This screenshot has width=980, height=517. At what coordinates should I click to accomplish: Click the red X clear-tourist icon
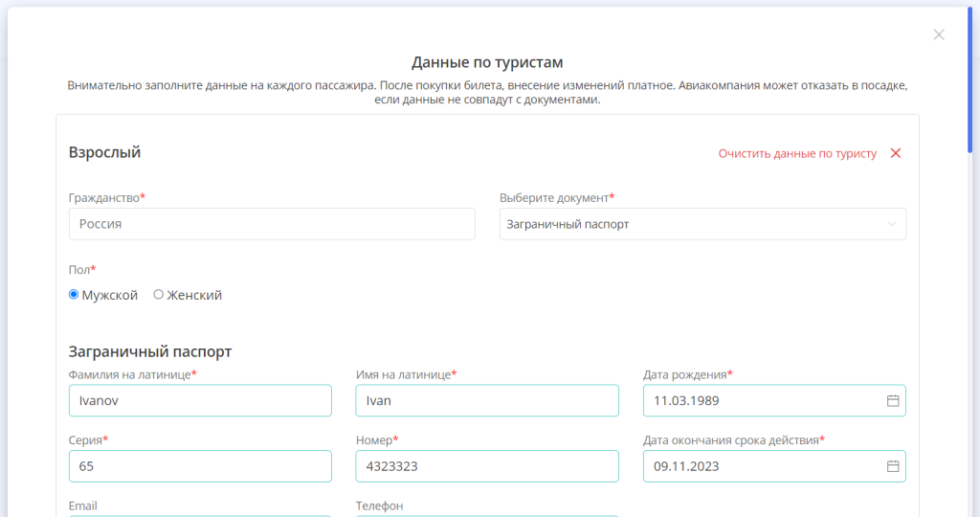(x=896, y=153)
